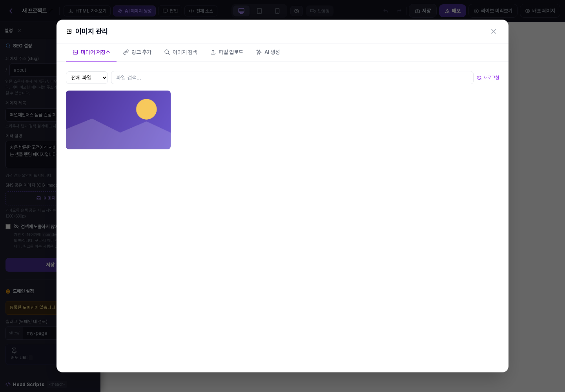Refresh the media list with 새로고침
Viewport: 565px width, 392px height.
click(x=488, y=78)
